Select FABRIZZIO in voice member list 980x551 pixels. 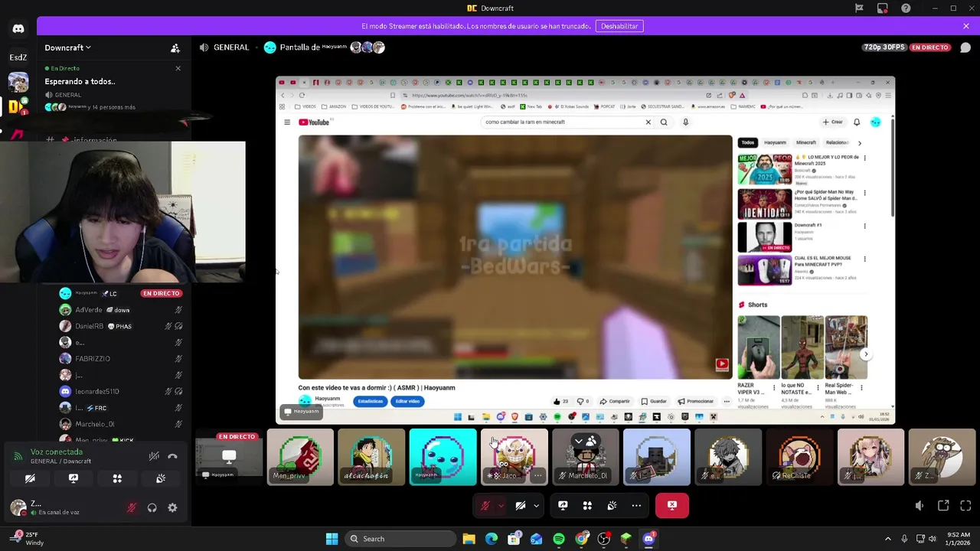[x=121, y=359]
